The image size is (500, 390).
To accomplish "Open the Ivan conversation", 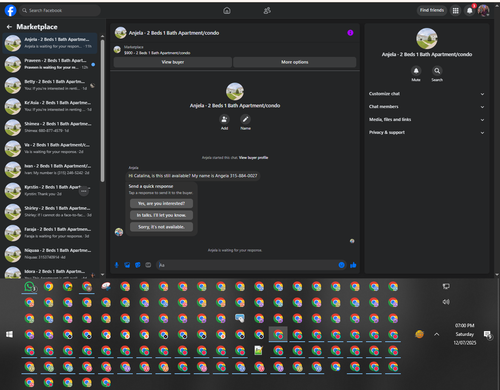I will (x=50, y=169).
